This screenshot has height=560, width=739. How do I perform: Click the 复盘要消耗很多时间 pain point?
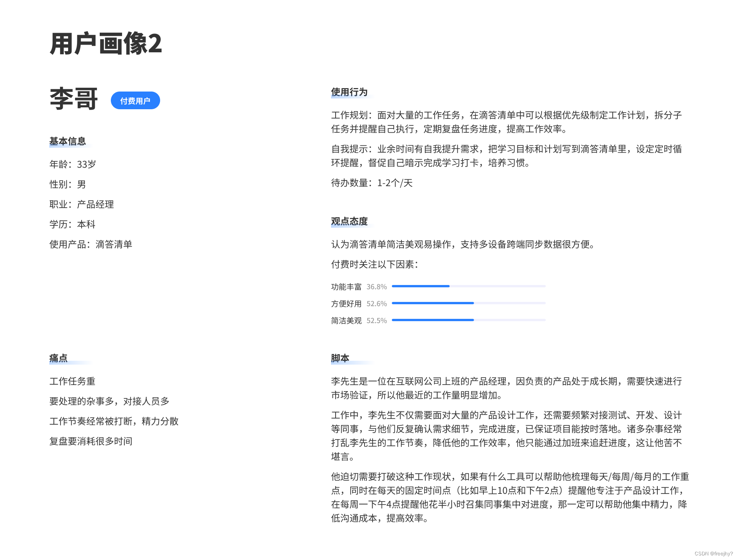point(91,441)
